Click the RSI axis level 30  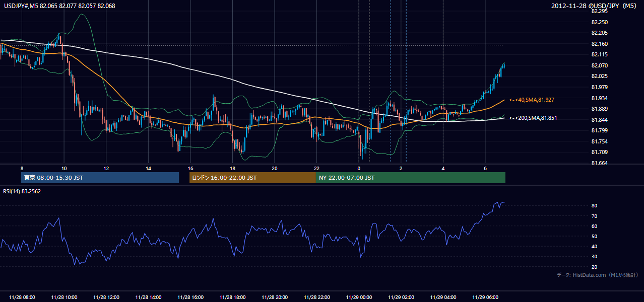(594, 257)
